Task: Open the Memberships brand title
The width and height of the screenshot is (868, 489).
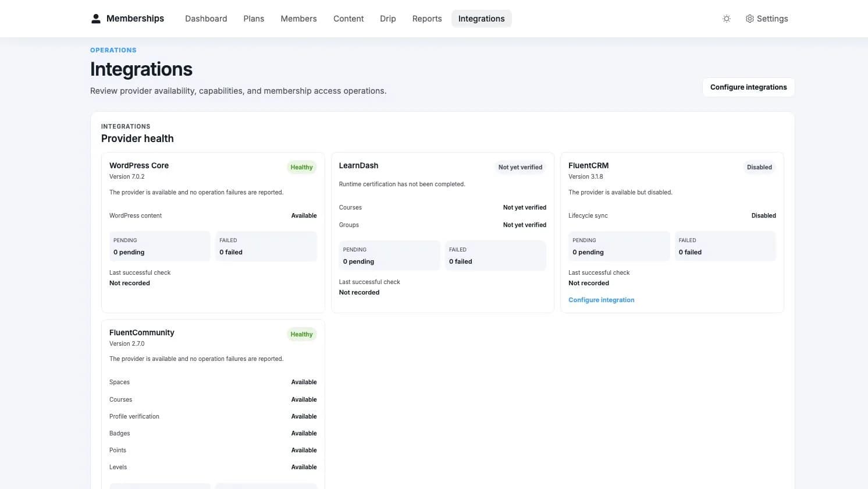Action: tap(135, 19)
